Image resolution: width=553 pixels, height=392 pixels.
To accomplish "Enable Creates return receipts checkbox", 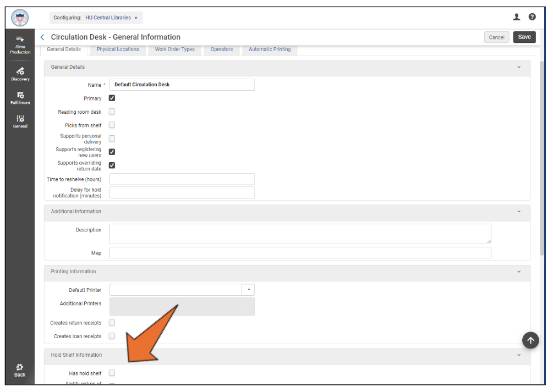I will pos(112,323).
